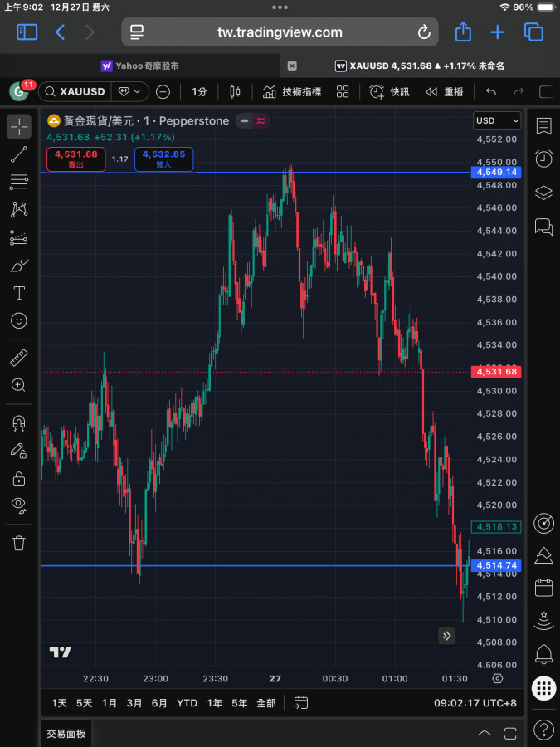This screenshot has width=560, height=747.
Task: Select the 全部 date range
Action: (x=266, y=703)
